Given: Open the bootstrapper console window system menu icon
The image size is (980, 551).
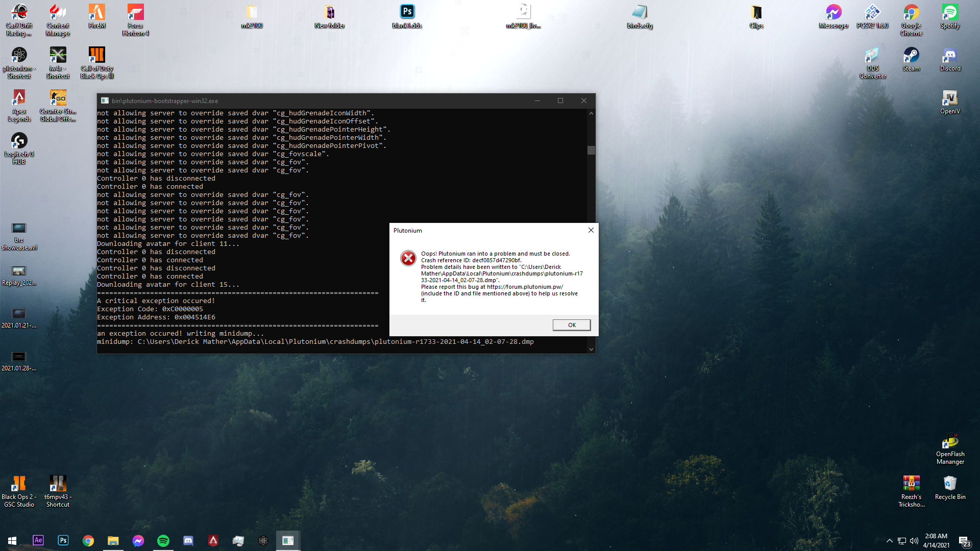Looking at the screenshot, I should pyautogui.click(x=105, y=101).
